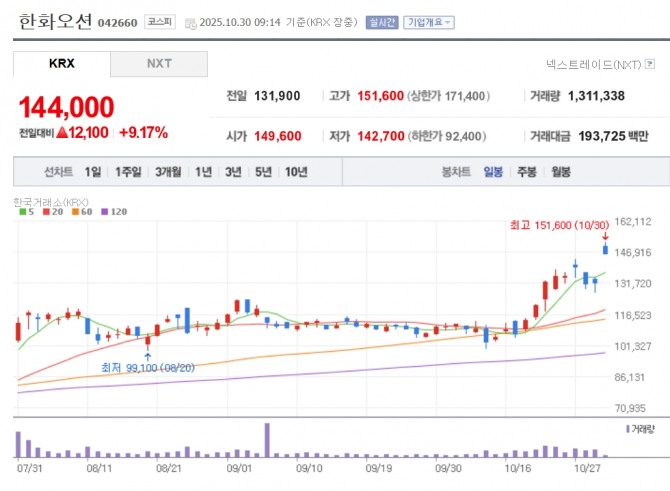
Task: Switch to the NXT tab
Action: pos(159,64)
